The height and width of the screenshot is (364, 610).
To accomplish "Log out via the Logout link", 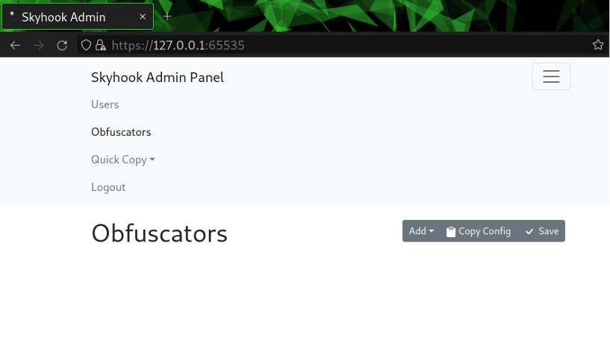I will 108,187.
